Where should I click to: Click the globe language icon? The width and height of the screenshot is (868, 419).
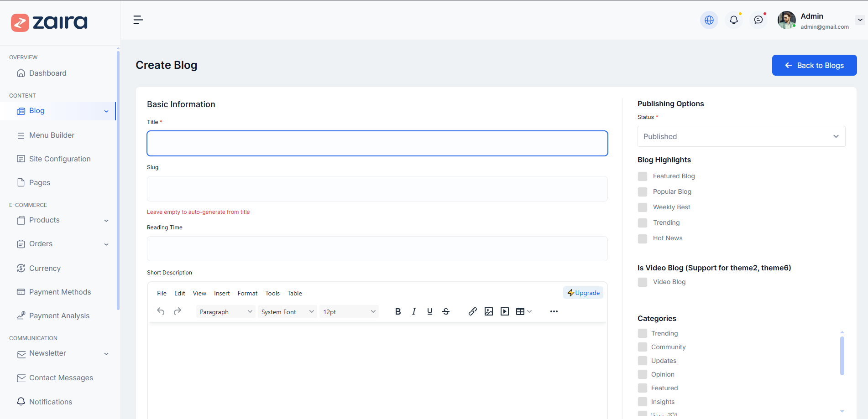[x=709, y=20]
